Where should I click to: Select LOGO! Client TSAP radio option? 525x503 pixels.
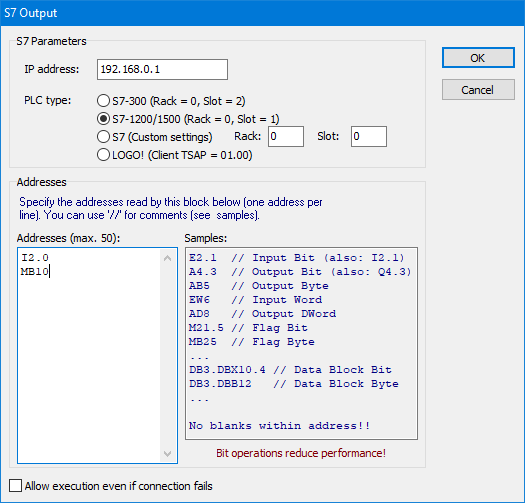point(103,155)
